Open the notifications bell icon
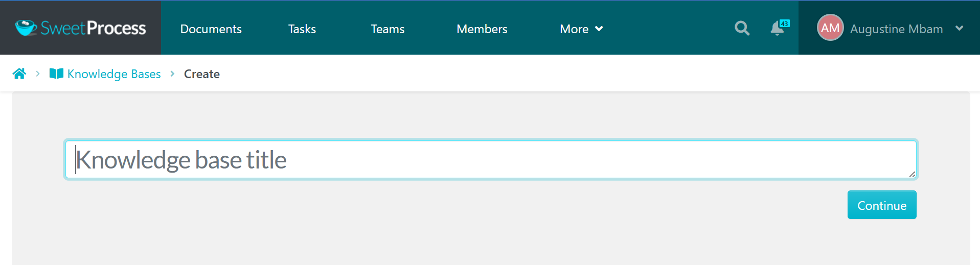The image size is (980, 265). pyautogui.click(x=777, y=28)
